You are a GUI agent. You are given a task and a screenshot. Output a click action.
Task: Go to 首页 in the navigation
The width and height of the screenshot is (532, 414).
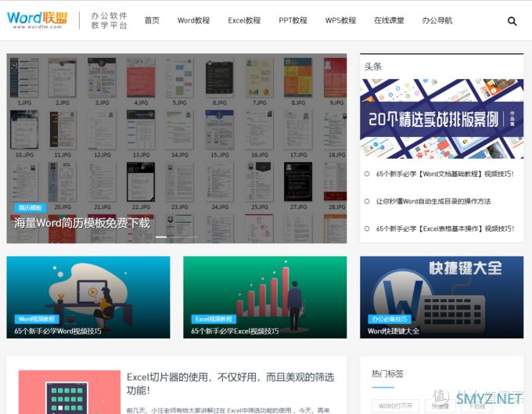152,20
